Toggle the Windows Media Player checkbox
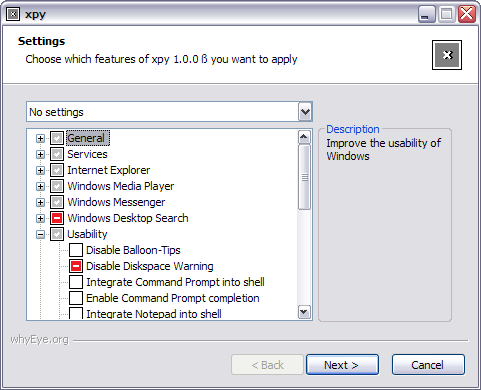This screenshot has height=390, width=481. [57, 186]
